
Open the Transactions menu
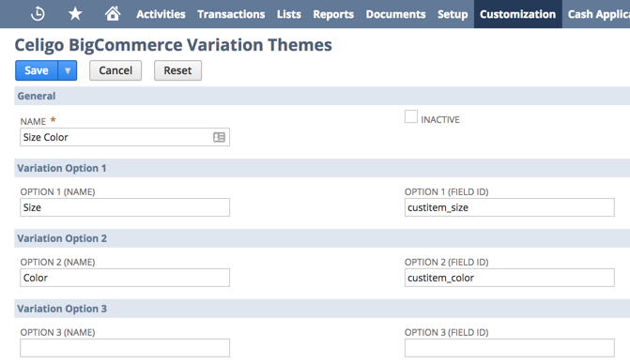click(231, 14)
